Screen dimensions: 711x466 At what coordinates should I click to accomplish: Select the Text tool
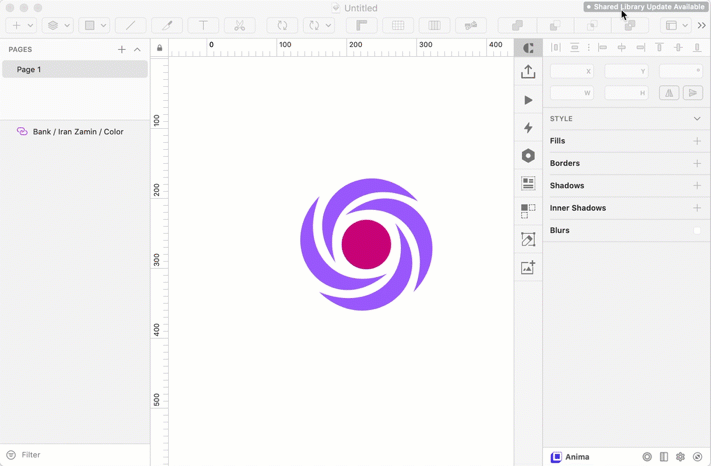[203, 25]
